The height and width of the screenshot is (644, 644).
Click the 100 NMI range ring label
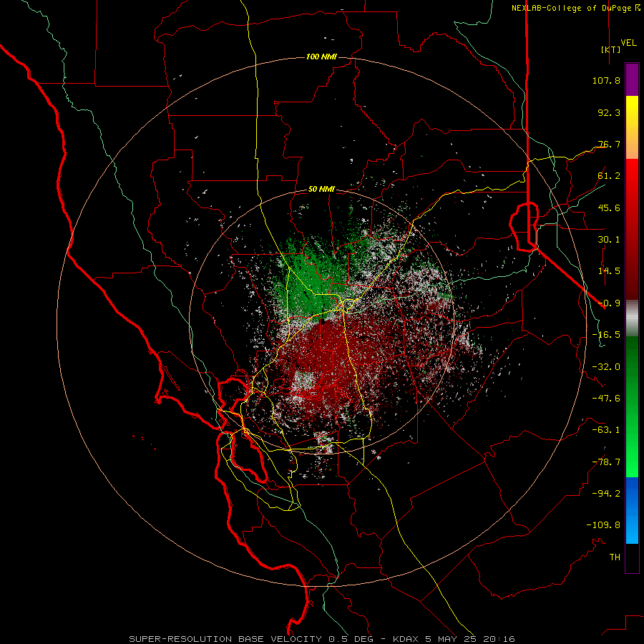[x=321, y=57]
